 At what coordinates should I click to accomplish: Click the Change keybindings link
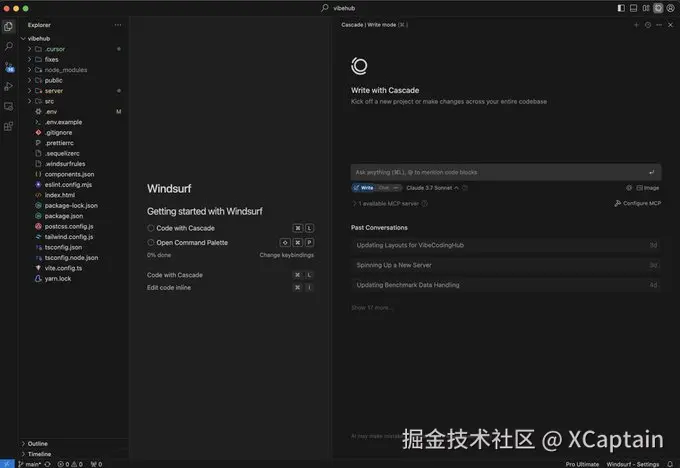pos(287,255)
